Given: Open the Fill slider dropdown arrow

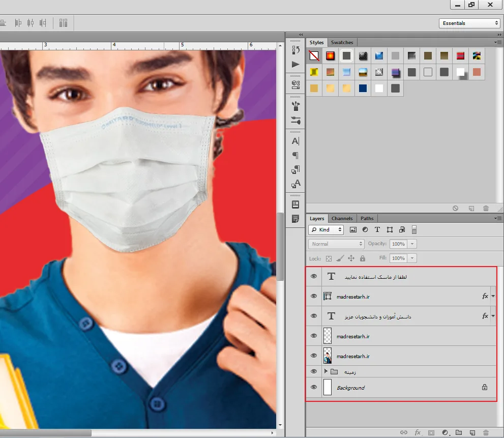Looking at the screenshot, I should click(412, 258).
